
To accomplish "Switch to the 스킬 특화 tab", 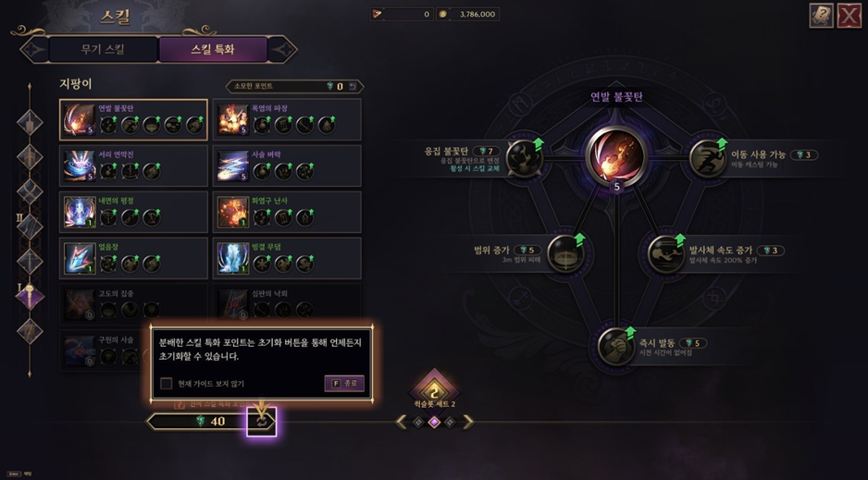I will (213, 49).
